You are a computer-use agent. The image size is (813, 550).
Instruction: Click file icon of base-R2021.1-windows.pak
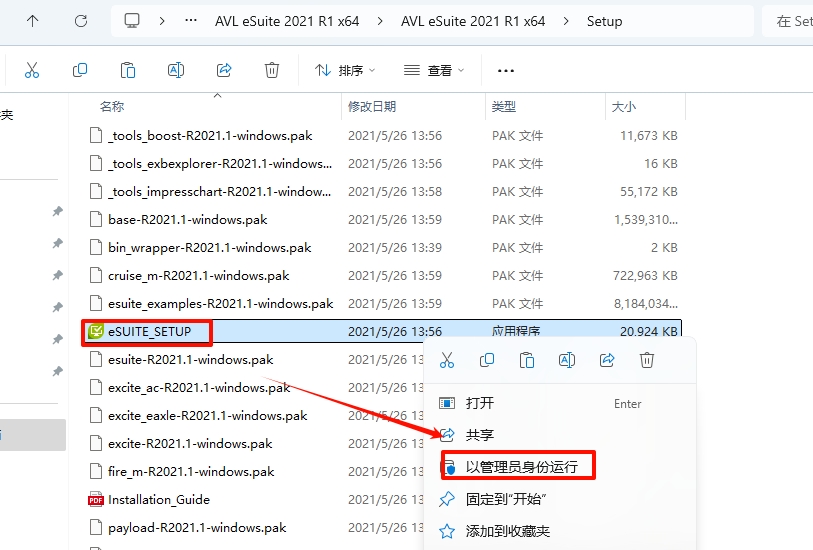tap(96, 220)
